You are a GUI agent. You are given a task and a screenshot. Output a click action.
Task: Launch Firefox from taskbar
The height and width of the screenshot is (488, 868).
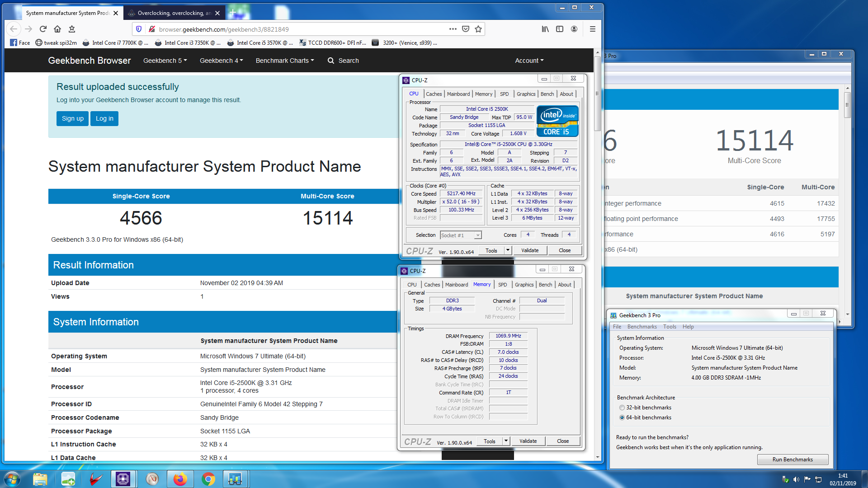180,479
